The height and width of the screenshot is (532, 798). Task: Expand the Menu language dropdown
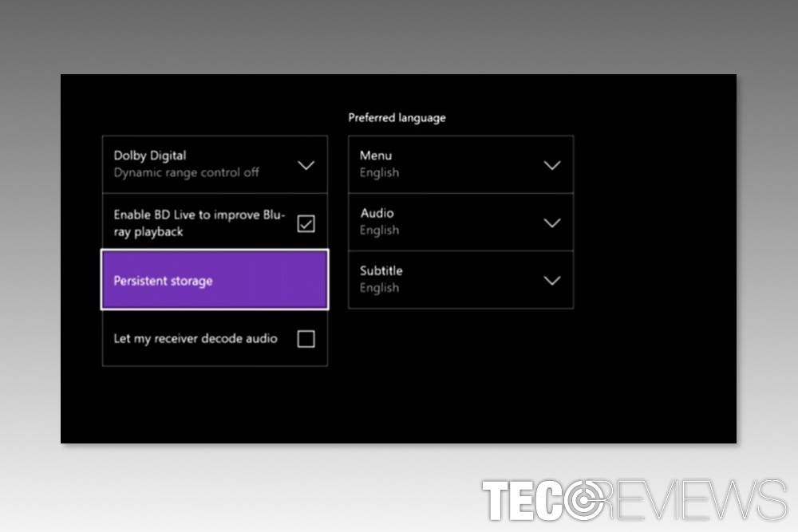click(x=461, y=164)
